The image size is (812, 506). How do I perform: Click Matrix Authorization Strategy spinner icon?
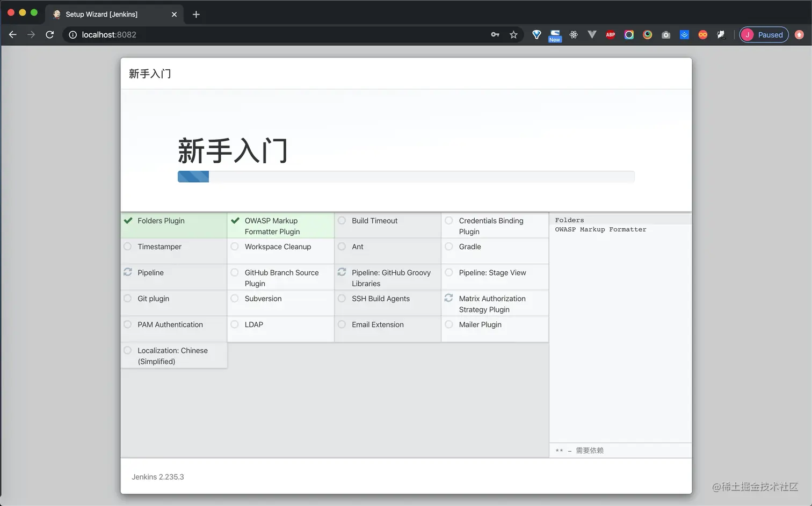pyautogui.click(x=449, y=298)
